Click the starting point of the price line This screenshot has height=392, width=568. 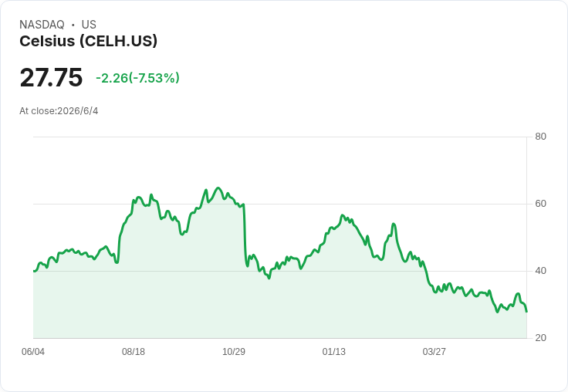point(34,271)
